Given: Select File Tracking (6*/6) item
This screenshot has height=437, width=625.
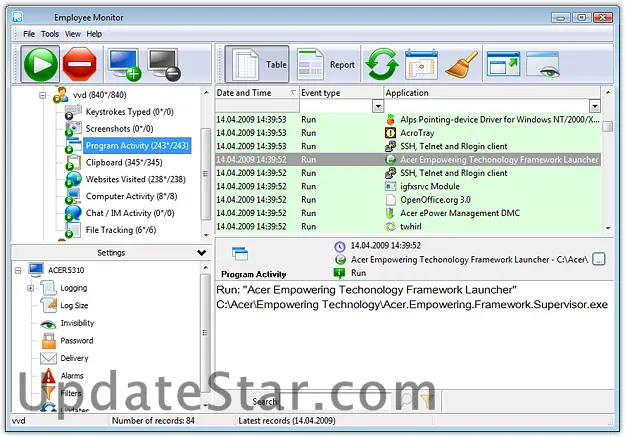Looking at the screenshot, I should pos(121,230).
